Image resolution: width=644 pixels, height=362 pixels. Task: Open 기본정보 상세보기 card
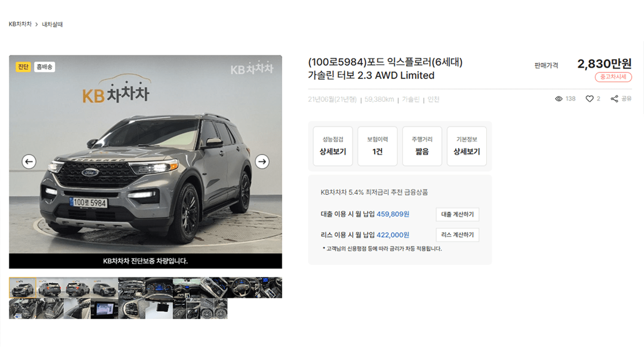click(x=467, y=146)
